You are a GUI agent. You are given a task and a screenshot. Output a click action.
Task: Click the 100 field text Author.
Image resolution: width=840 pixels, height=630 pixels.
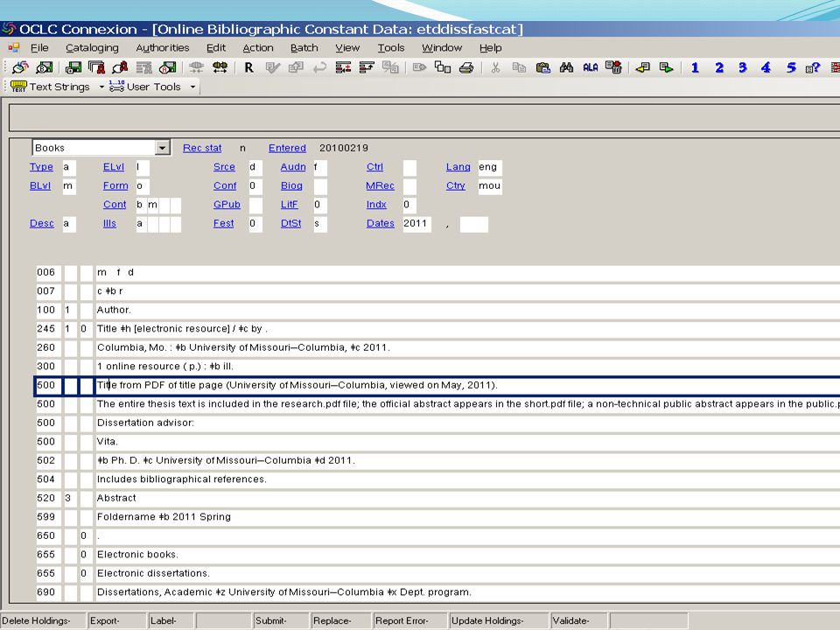click(114, 310)
